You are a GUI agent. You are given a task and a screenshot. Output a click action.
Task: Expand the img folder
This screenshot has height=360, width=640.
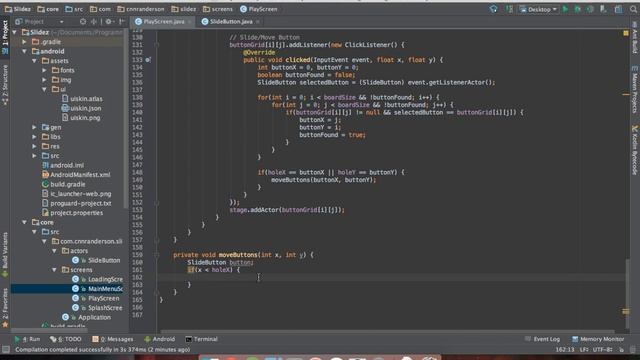tap(44, 80)
